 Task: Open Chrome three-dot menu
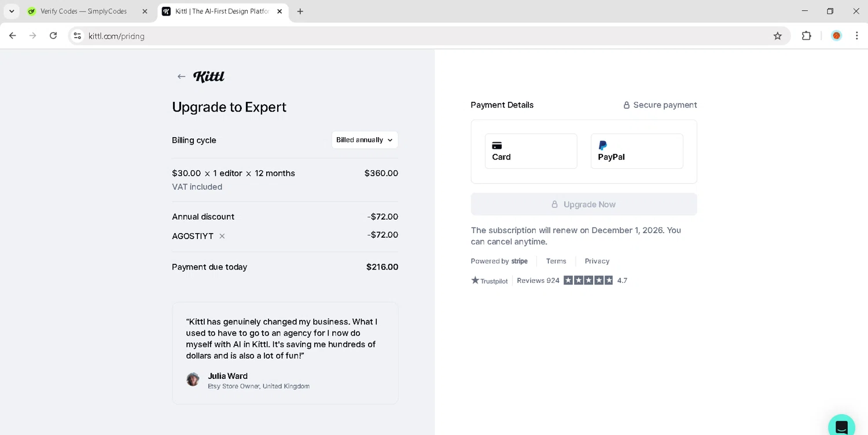pos(857,36)
